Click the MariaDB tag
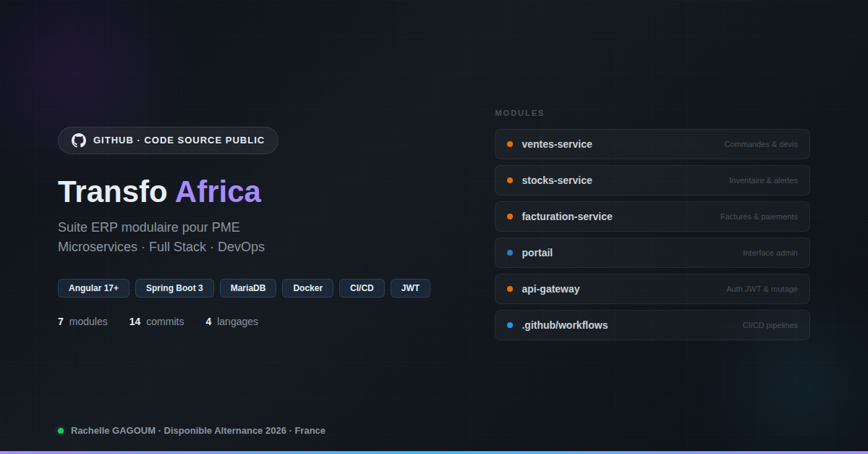868x454 pixels. (x=248, y=288)
